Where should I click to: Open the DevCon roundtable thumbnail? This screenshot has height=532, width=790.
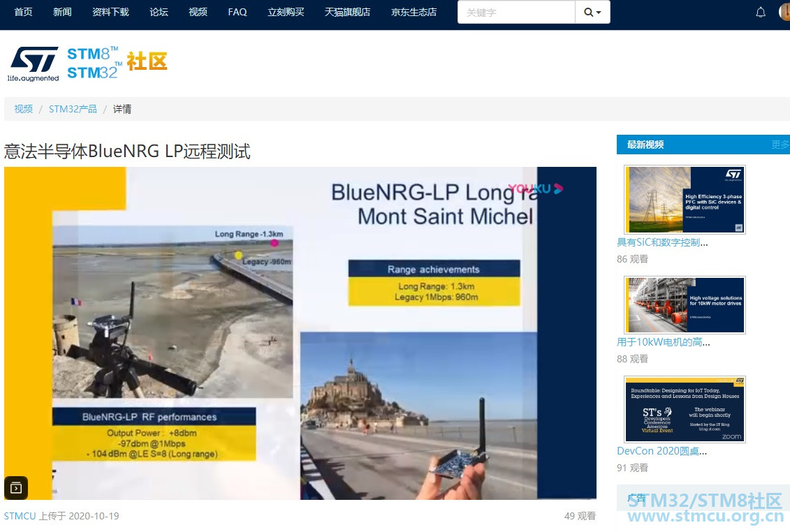pos(685,409)
